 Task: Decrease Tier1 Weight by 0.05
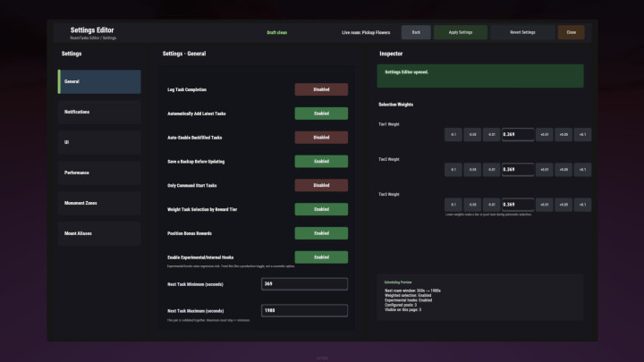472,135
